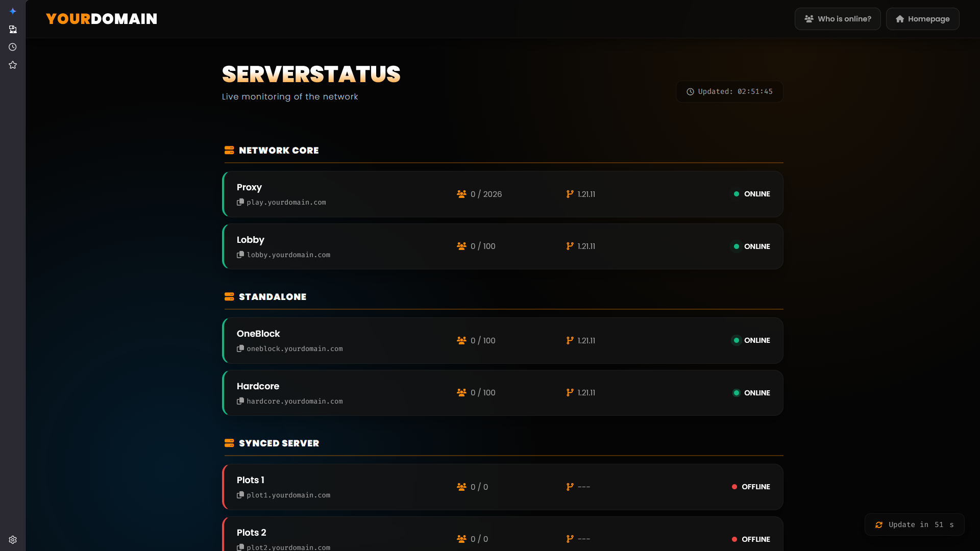Copy hardcore.yourdomain.com using its copy icon
This screenshot has width=980, height=551.
[240, 402]
